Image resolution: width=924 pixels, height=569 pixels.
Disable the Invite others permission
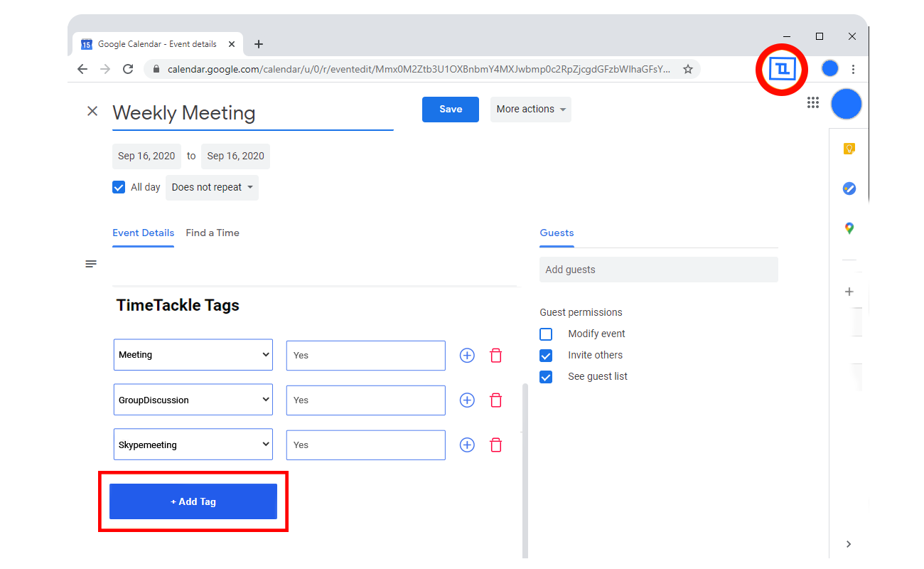pos(546,355)
